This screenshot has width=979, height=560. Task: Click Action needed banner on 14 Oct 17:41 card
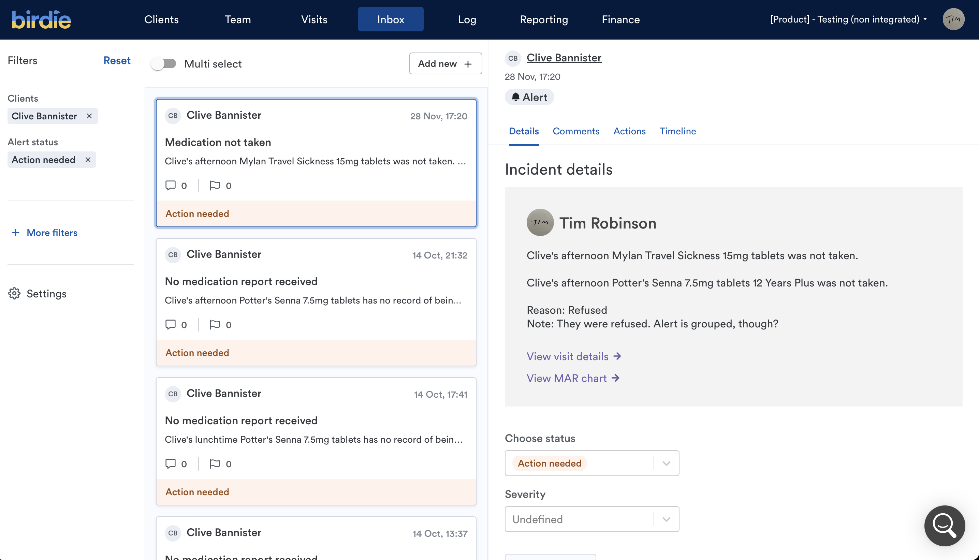pos(316,492)
